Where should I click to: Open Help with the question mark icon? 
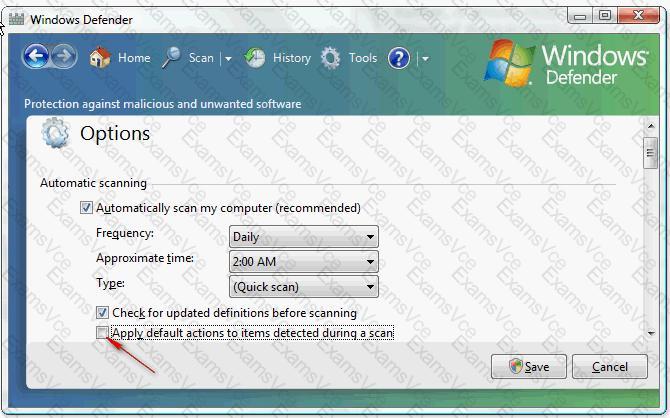tap(399, 58)
